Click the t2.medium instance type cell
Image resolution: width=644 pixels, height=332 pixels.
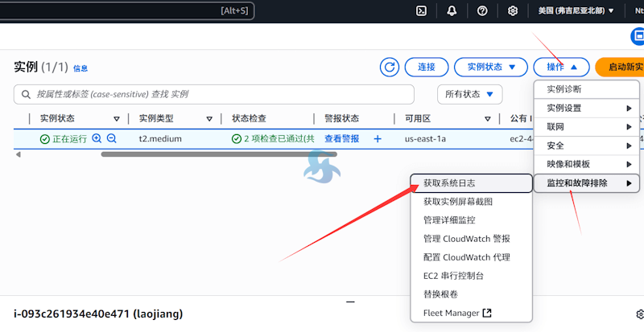pos(160,139)
